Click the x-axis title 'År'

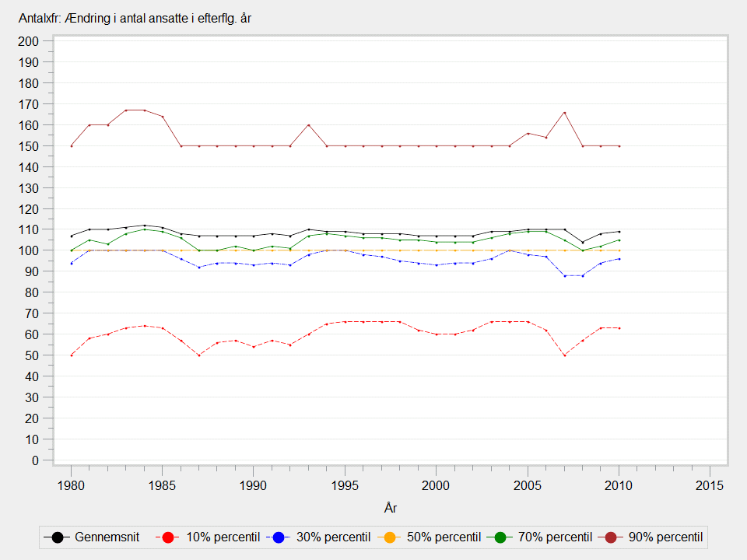click(x=391, y=508)
